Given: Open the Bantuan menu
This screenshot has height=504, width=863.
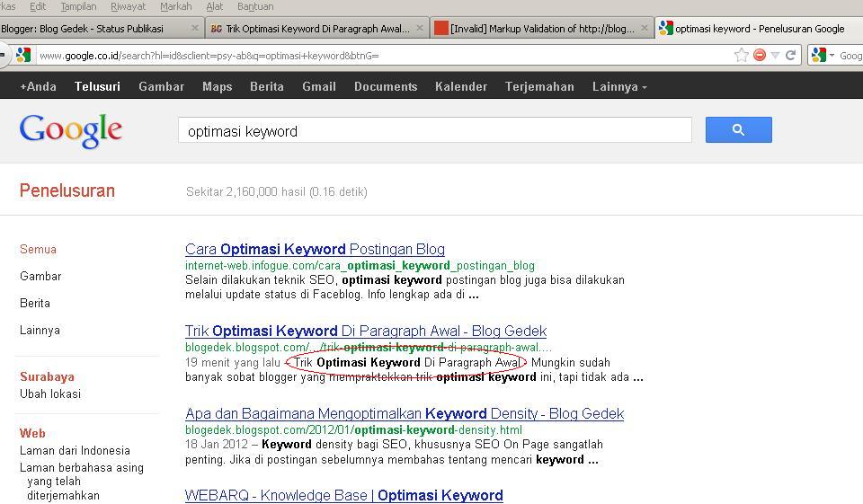Looking at the screenshot, I should coord(255,6).
